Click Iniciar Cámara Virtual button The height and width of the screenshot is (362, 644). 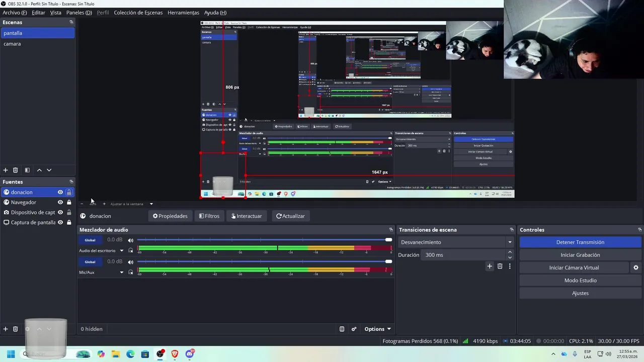click(574, 267)
